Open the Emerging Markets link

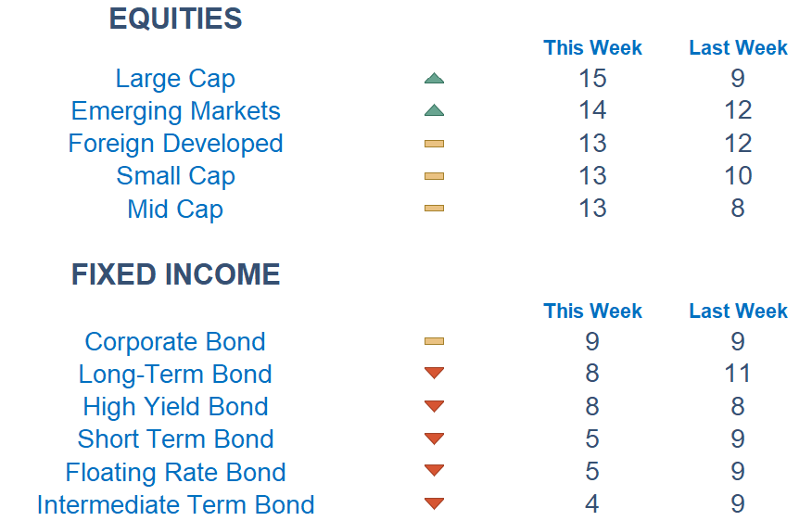[x=175, y=111]
